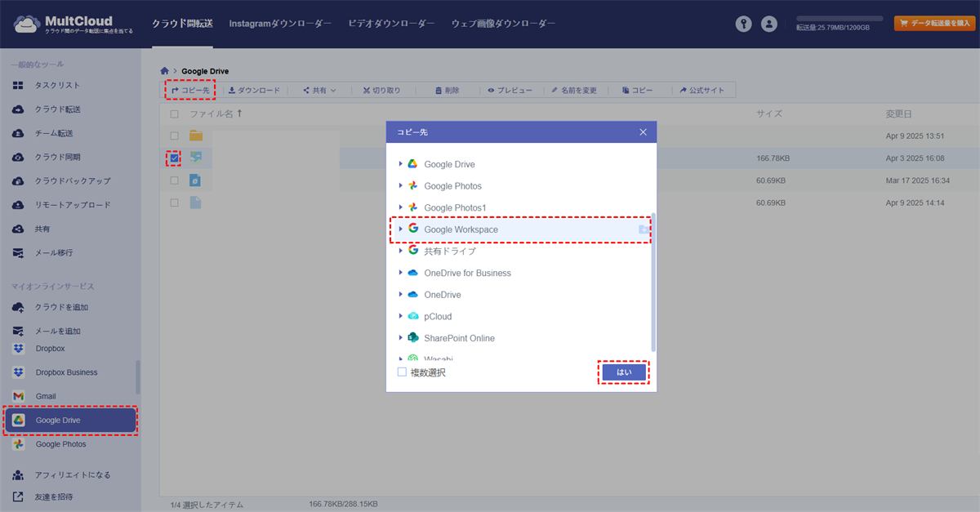Image resolution: width=980 pixels, height=512 pixels.
Task: Sort by ファイル名 column header
Action: click(216, 114)
